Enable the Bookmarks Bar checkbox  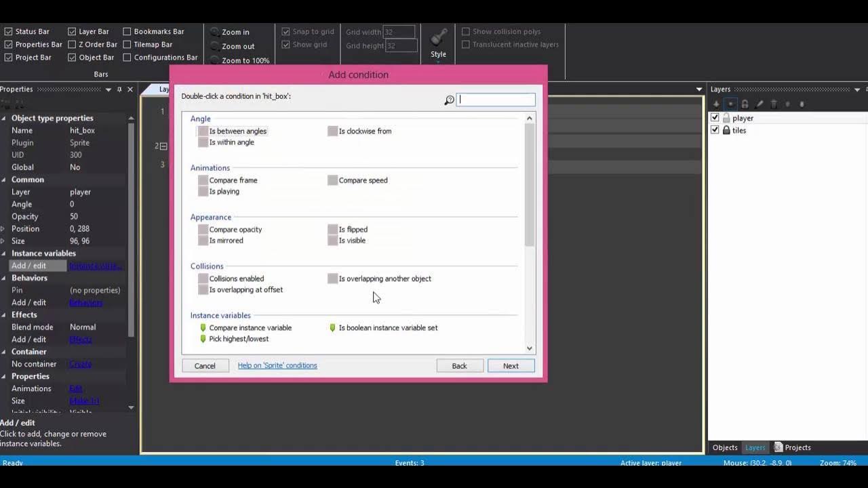127,31
